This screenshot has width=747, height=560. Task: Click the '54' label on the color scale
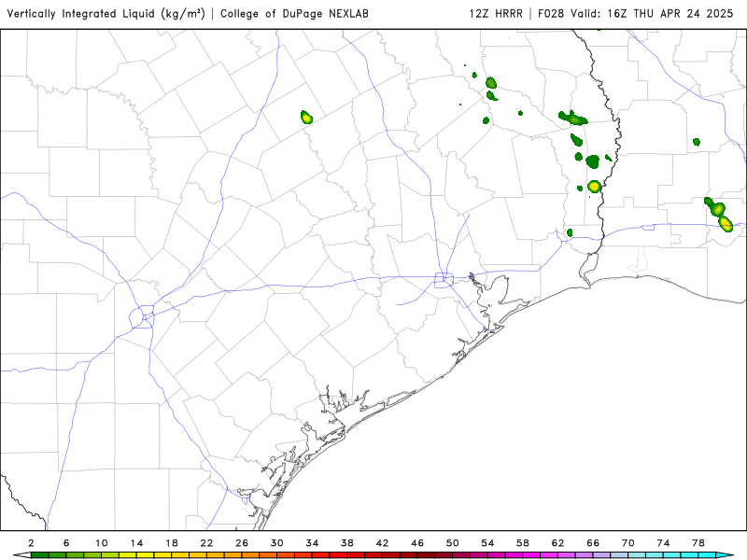[x=487, y=543]
